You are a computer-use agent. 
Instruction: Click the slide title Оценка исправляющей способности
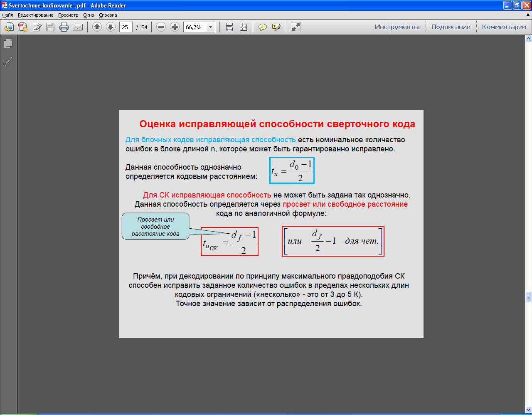point(277,124)
